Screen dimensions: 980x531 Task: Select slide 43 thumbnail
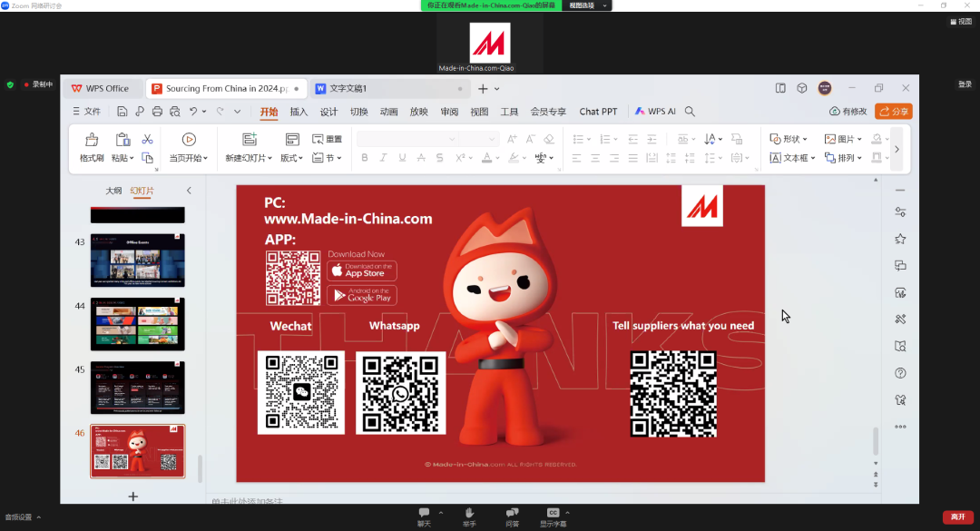pos(138,261)
